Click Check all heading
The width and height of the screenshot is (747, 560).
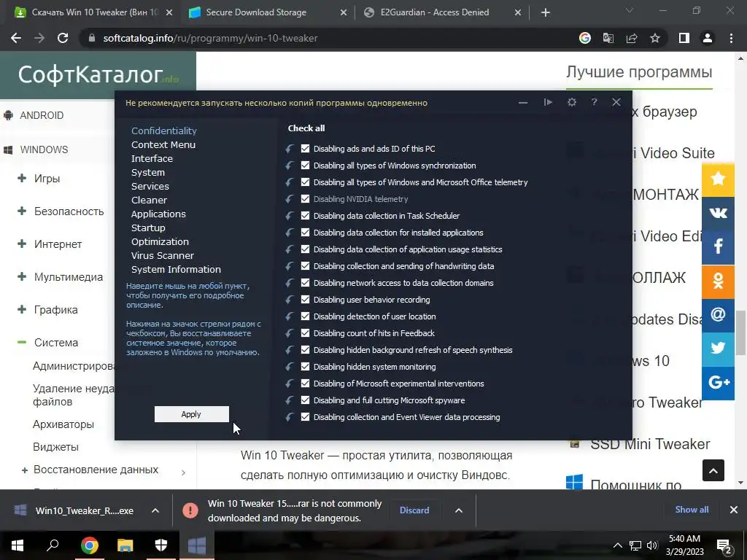pos(306,128)
